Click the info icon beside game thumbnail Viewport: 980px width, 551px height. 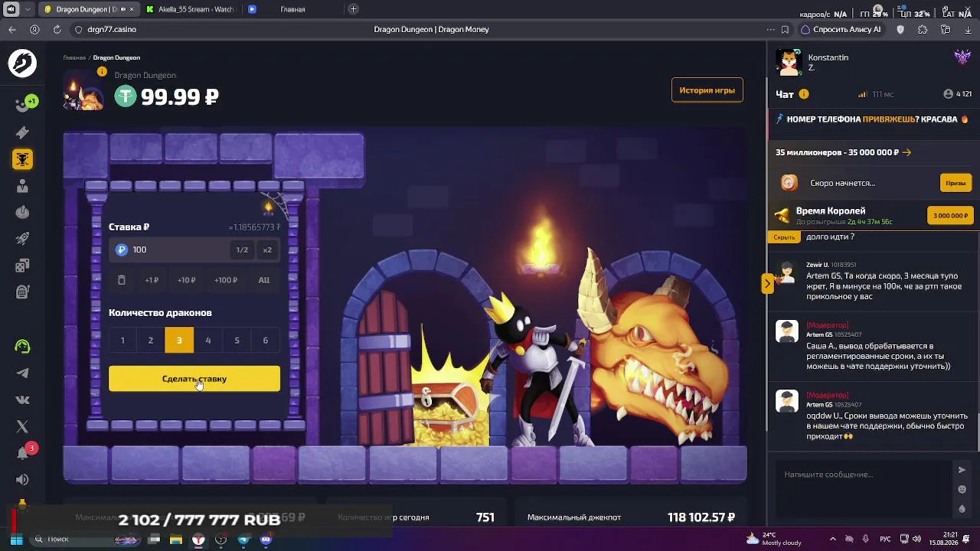pos(102,71)
